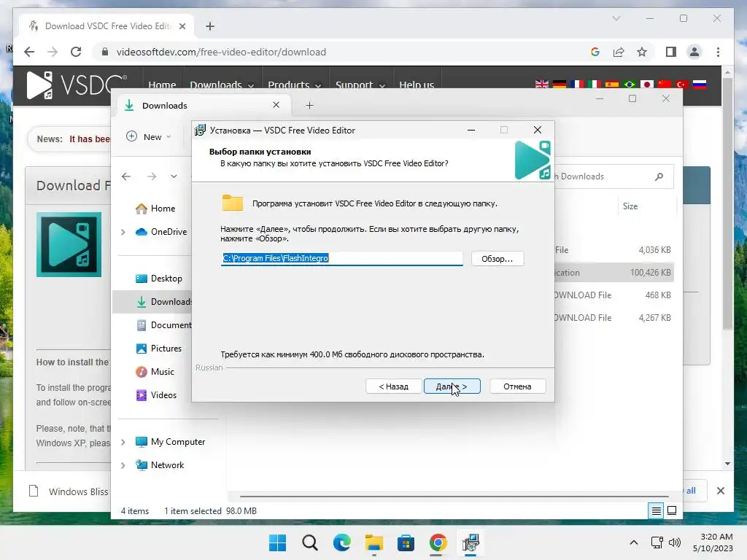Bookmark this page with star icon
This screenshot has width=747, height=560.
[x=642, y=52]
